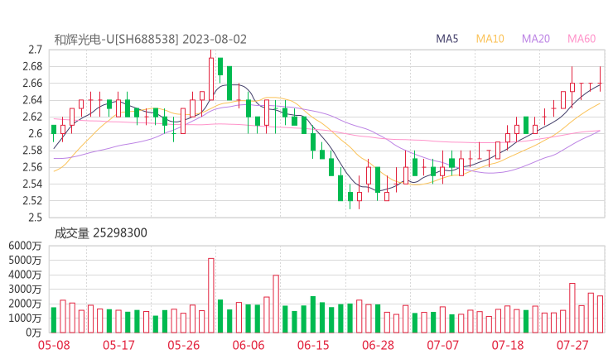Click the 2.56 price axis label

click(32, 167)
